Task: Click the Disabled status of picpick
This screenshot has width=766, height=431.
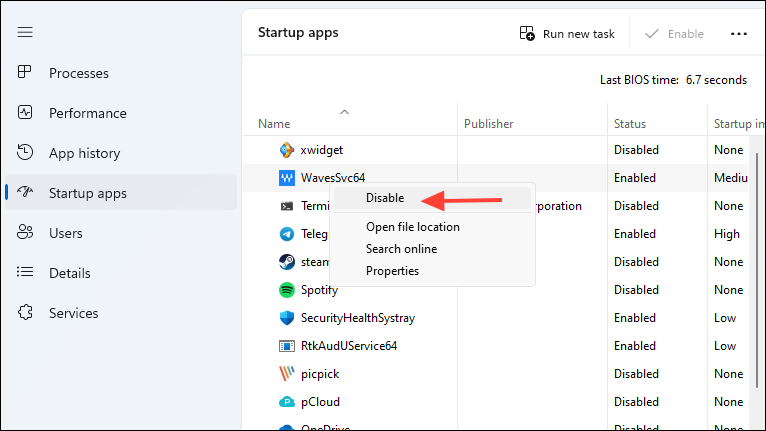Action: pyautogui.click(x=636, y=374)
